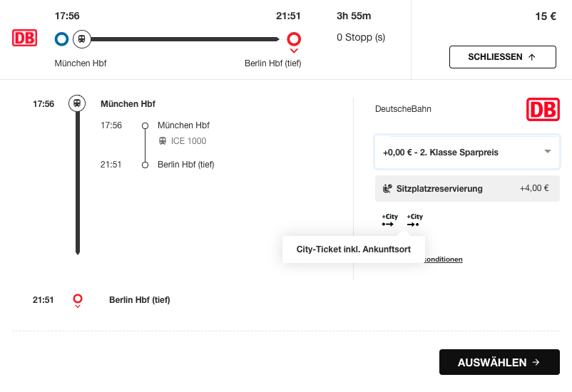
Task: Click the City-Ticket arrival icon
Action: point(414,220)
